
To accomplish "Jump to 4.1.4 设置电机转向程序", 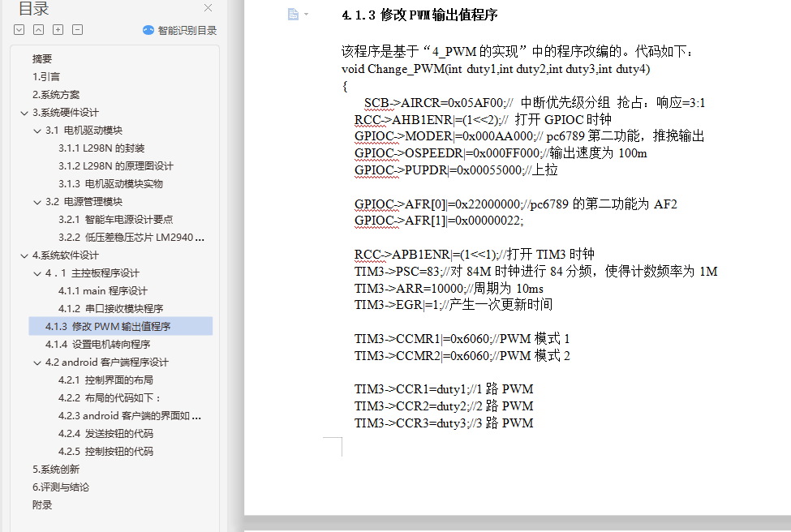I will [98, 345].
